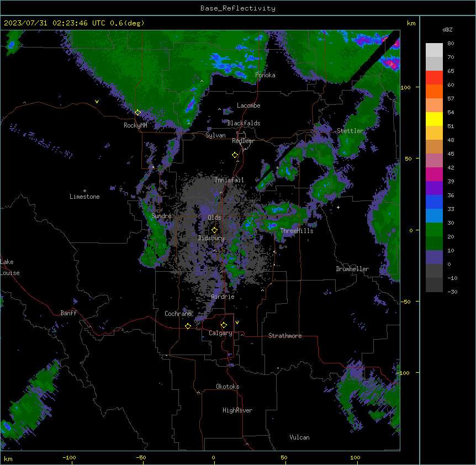
Task: Click the Sundre label
Action: (x=161, y=216)
